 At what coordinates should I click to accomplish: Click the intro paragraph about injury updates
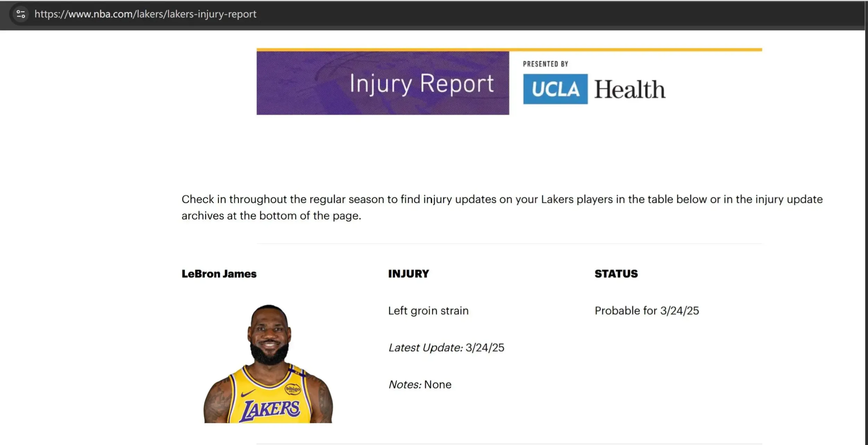502,207
